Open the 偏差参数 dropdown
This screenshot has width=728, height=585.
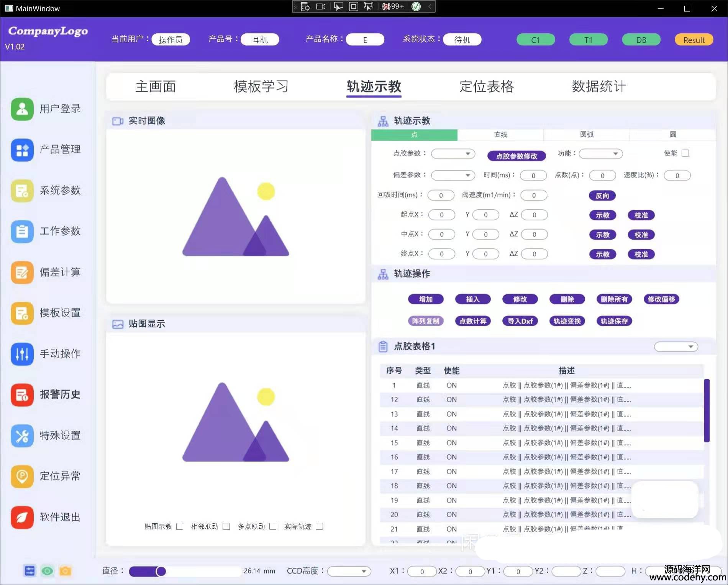pos(453,175)
